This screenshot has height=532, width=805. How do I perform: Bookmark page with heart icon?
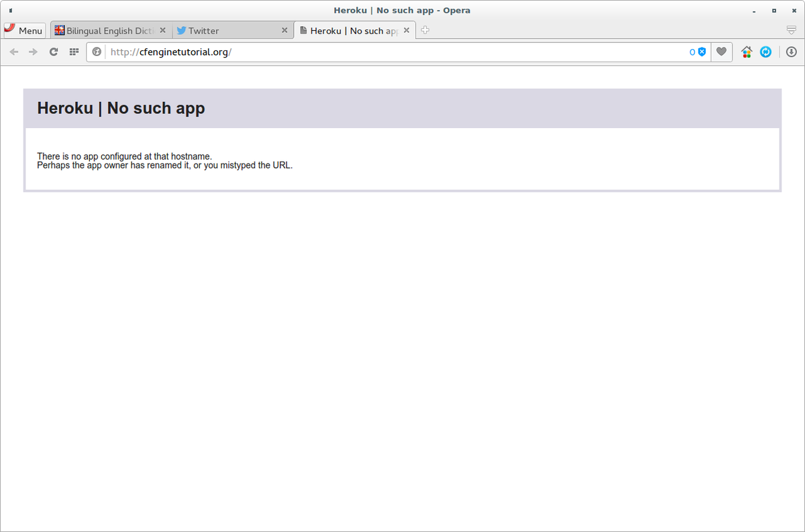pos(722,52)
